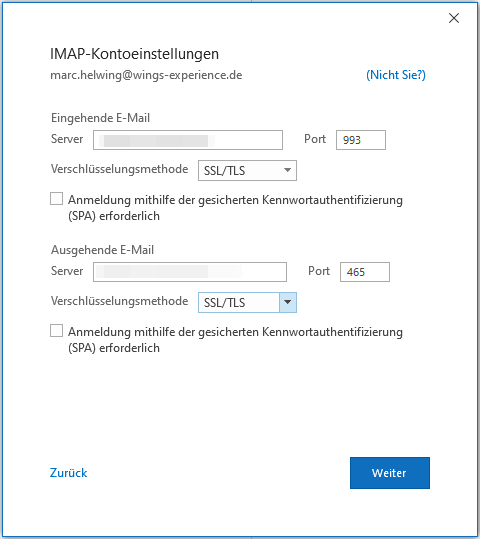Continue with the blue Weiter button

[x=390, y=473]
